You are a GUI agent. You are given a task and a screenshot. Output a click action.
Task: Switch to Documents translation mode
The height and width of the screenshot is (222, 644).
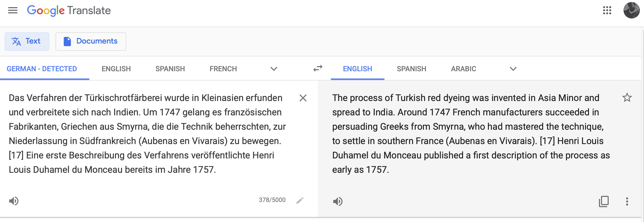click(x=91, y=41)
